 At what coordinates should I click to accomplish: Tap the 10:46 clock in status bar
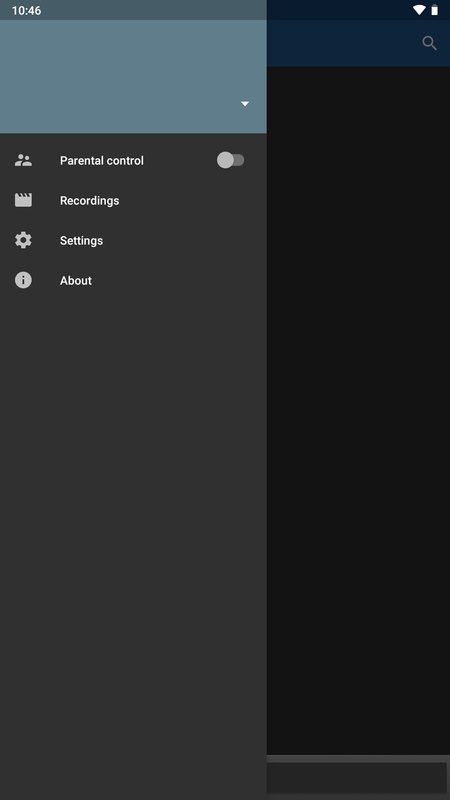(x=27, y=10)
